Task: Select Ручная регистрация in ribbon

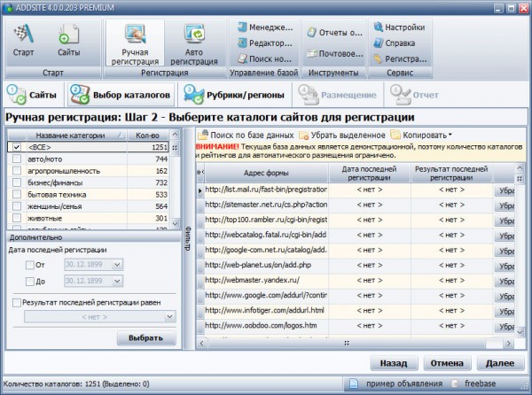Action: click(135, 43)
